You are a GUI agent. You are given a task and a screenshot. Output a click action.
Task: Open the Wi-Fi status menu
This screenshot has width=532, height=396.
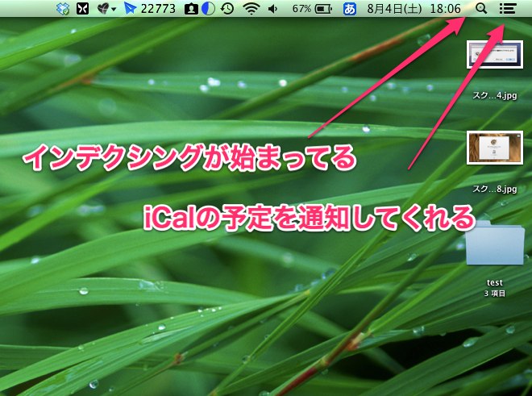(x=251, y=9)
